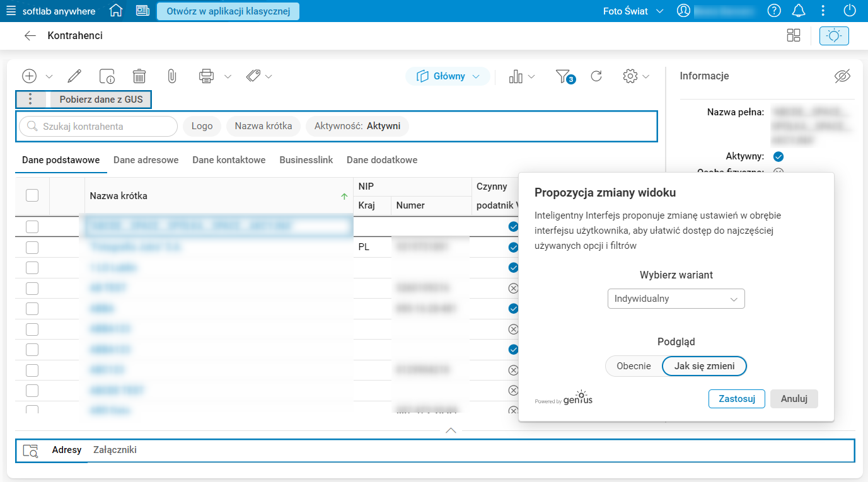Click Pobierz dane z GUS button
This screenshot has height=482, width=868.
pos(101,100)
